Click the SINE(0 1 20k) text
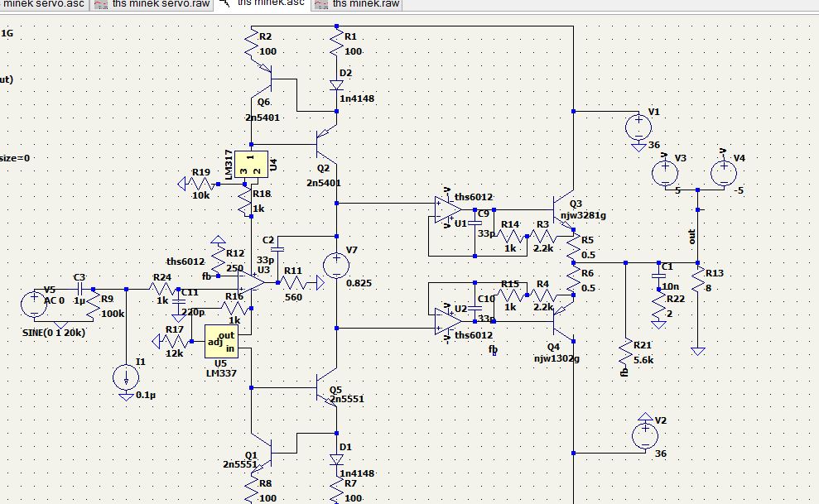This screenshot has width=819, height=504. (x=54, y=333)
